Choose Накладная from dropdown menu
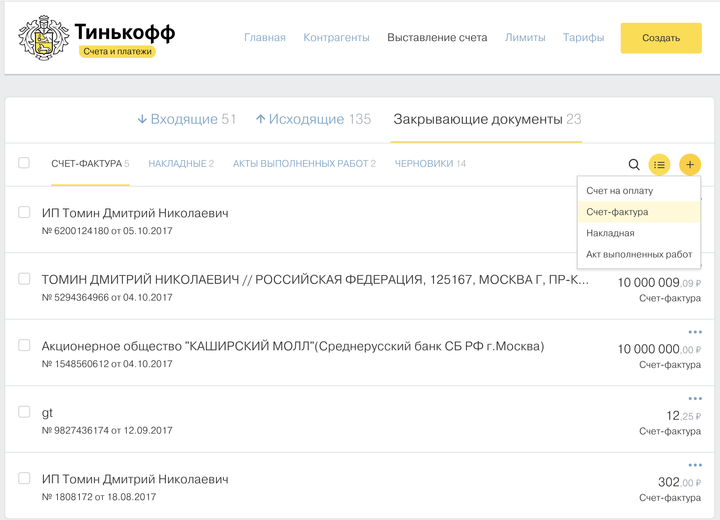Viewport: 720px width, 520px height. coord(639,233)
